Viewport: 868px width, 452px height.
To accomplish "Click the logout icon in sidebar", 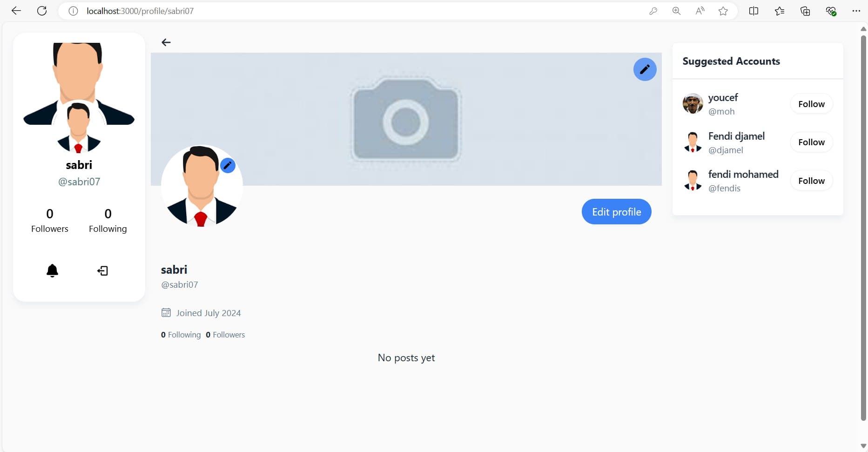I will (102, 271).
